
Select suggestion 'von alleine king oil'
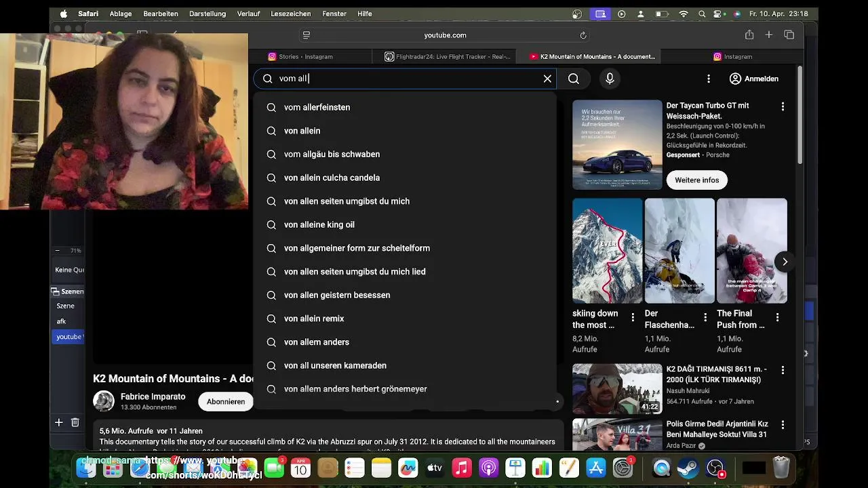click(x=404, y=224)
